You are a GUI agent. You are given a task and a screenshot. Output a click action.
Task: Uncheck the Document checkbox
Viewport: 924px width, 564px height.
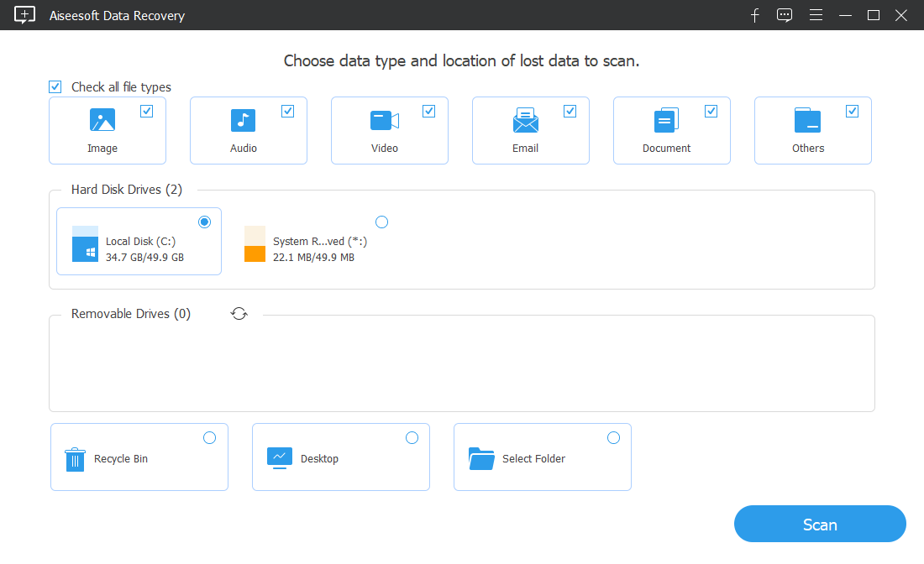pyautogui.click(x=711, y=112)
